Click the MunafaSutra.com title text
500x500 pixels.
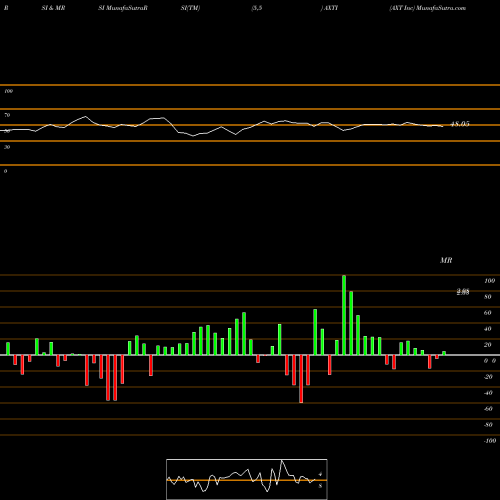(x=441, y=8)
